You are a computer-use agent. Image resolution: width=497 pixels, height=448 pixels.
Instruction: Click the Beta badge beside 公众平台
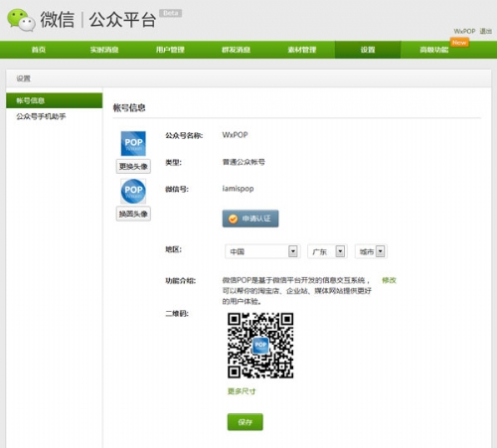[x=171, y=13]
